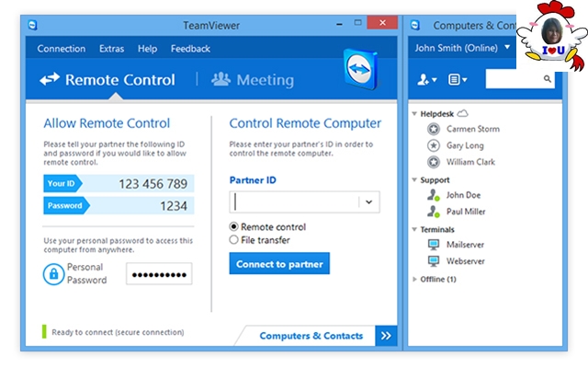
Task: Select the Remote control radio option
Action: (x=233, y=226)
